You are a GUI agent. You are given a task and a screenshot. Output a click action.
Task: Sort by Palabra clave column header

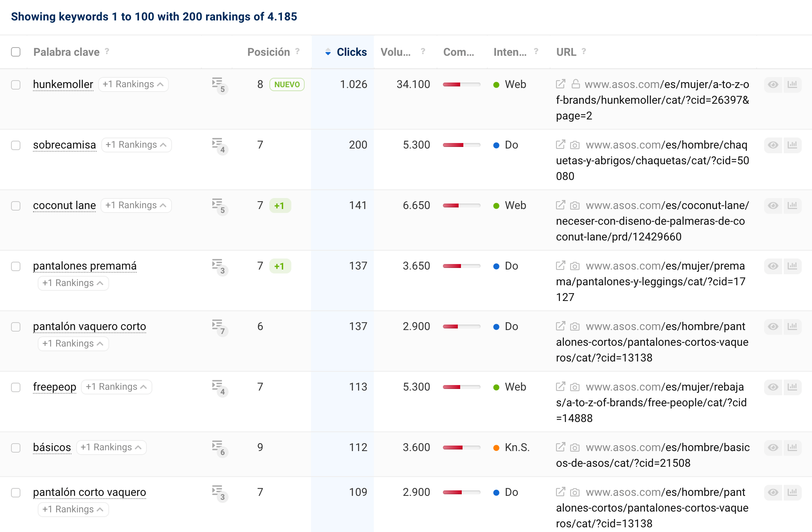[x=66, y=52]
